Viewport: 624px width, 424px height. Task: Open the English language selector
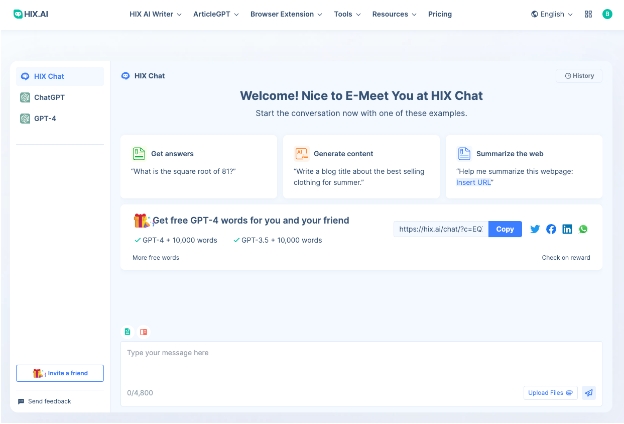tap(552, 14)
